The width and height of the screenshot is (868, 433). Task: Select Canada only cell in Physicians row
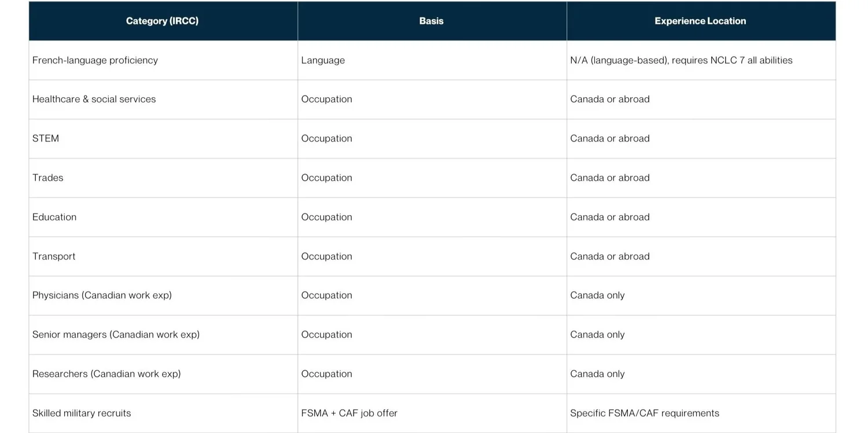click(701, 295)
